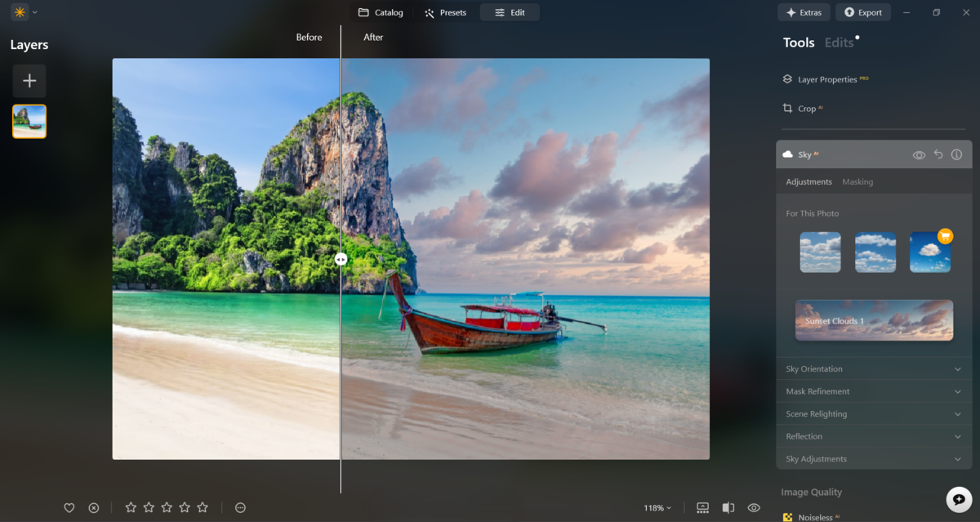Open Sky tool info
Viewport: 980px width, 522px height.
[x=956, y=154]
